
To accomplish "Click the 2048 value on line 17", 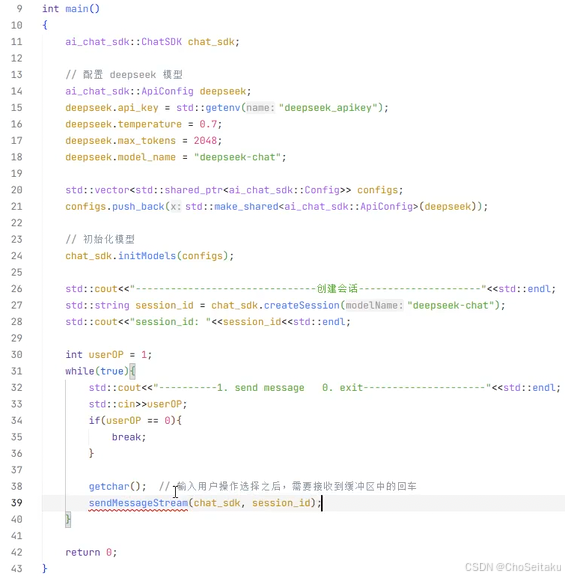I will pyautogui.click(x=205, y=141).
